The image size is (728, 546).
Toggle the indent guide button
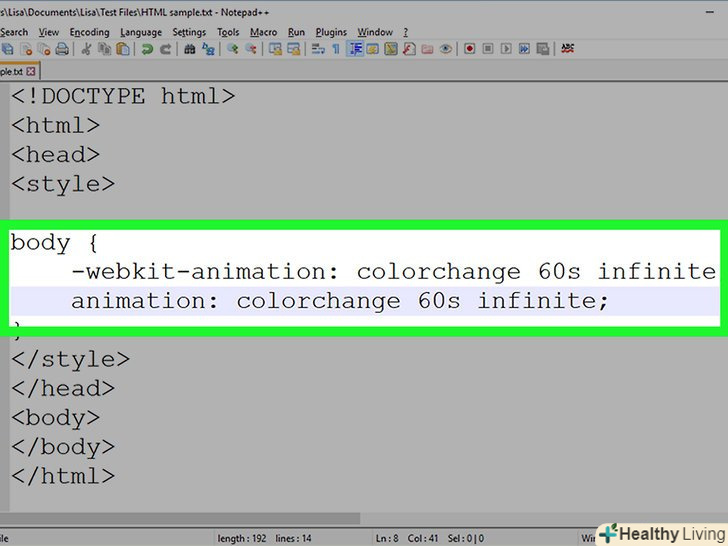coord(355,49)
